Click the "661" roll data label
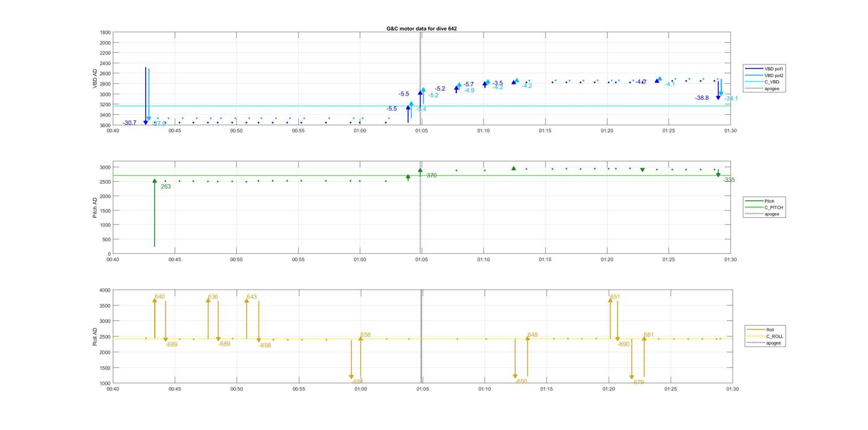 pyautogui.click(x=649, y=334)
